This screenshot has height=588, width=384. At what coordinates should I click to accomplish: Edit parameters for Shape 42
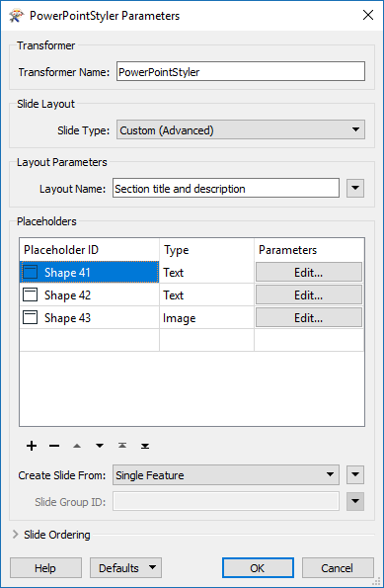coord(309,295)
